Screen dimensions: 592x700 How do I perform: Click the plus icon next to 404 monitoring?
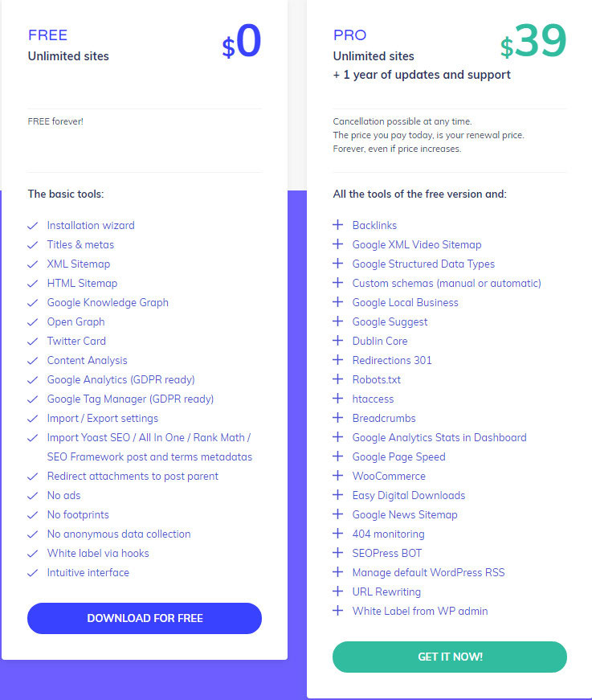338,534
